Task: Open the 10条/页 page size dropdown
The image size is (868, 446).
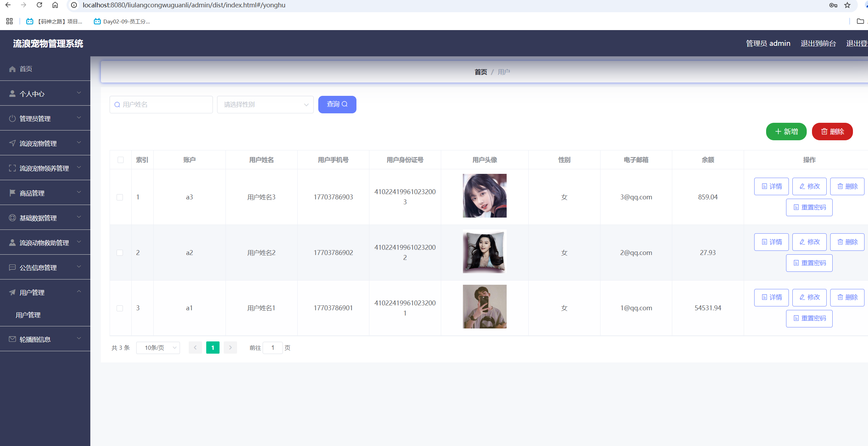Action: point(158,348)
